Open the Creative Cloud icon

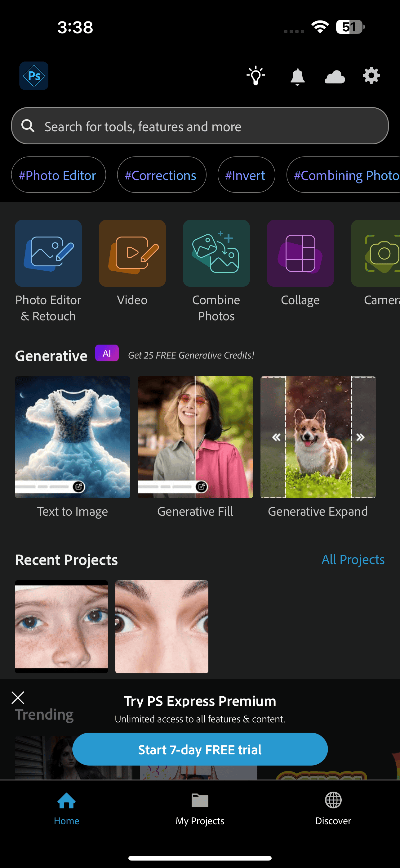pyautogui.click(x=335, y=77)
